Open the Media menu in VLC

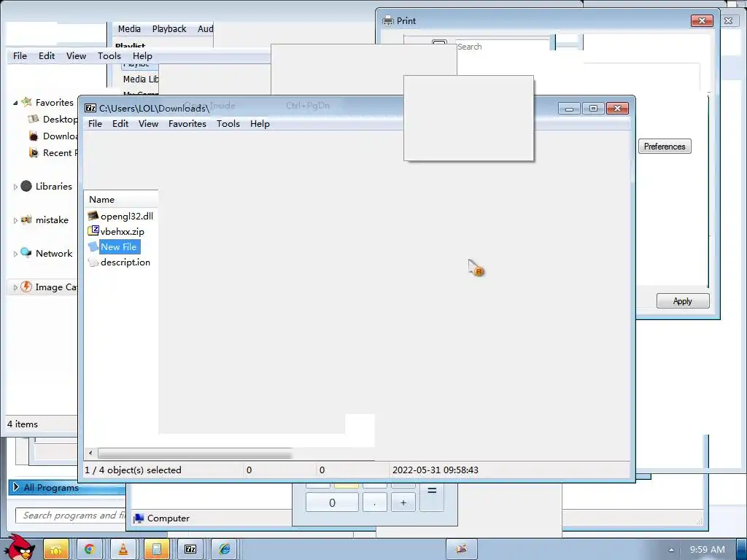coord(129,28)
